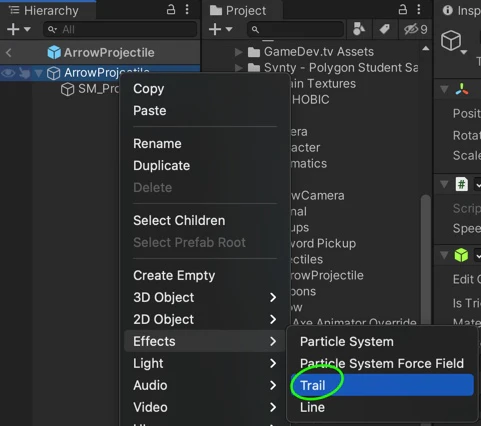
Task: Click the Project plus create button
Action: (x=215, y=29)
